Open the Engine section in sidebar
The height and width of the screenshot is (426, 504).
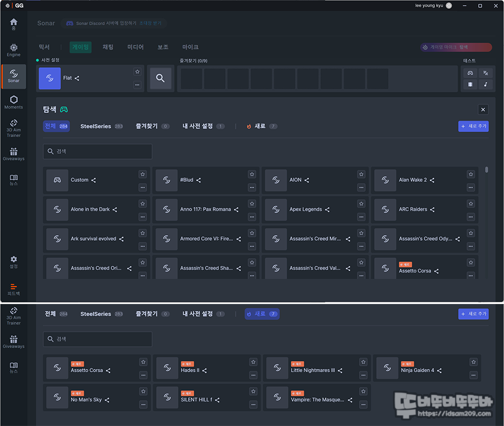[13, 50]
